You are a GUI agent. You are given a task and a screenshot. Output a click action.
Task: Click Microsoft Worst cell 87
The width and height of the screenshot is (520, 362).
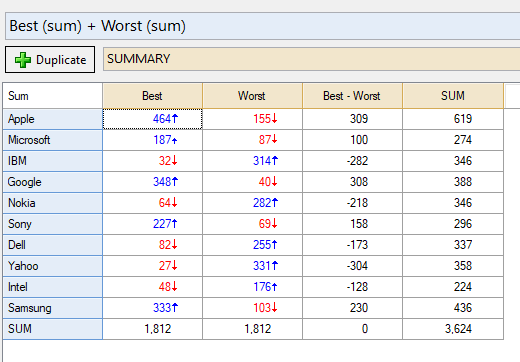tap(252, 140)
